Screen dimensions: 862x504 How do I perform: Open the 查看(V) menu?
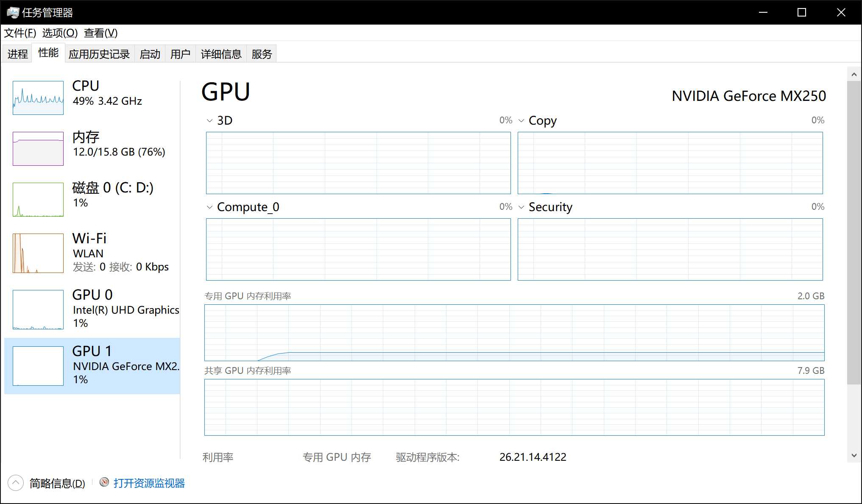101,33
